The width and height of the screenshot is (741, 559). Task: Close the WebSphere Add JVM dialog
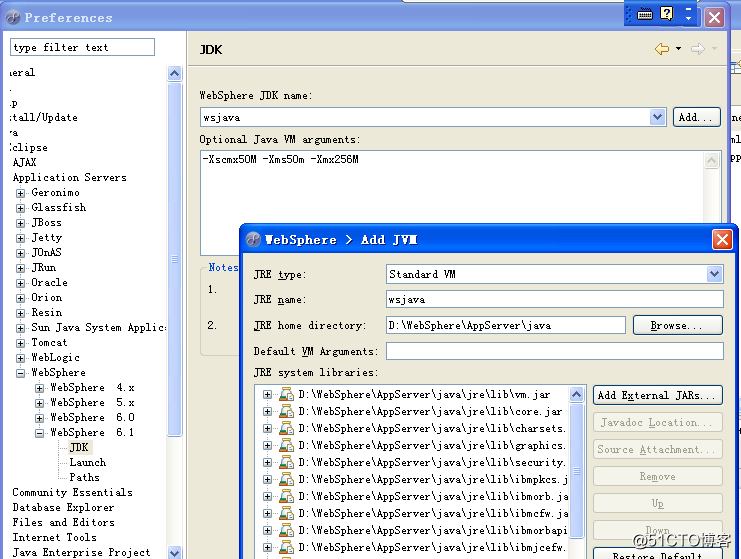point(722,240)
